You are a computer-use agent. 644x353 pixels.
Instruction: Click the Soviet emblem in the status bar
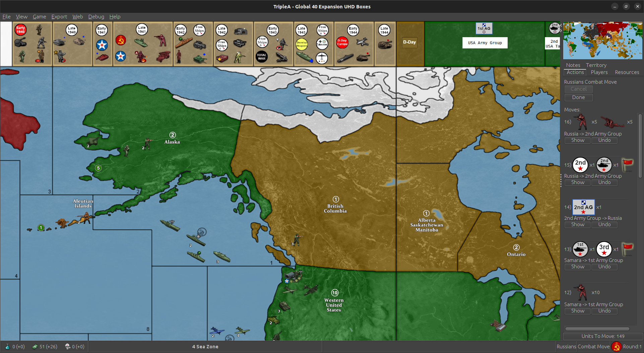tap(616, 347)
